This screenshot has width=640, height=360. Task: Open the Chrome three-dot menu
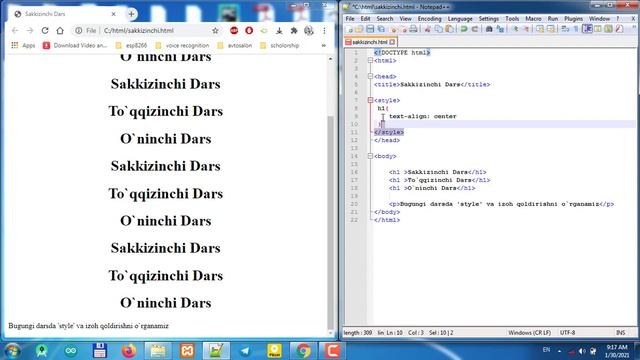(x=324, y=31)
